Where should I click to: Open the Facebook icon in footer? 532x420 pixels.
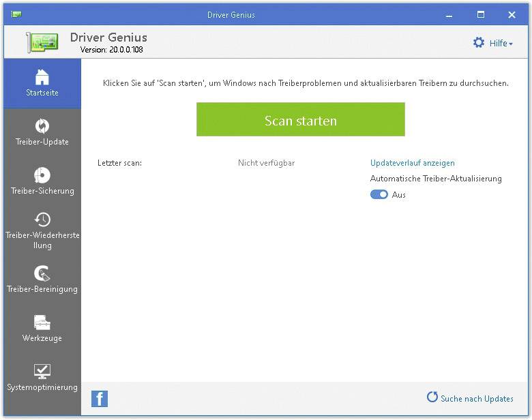[x=100, y=399]
